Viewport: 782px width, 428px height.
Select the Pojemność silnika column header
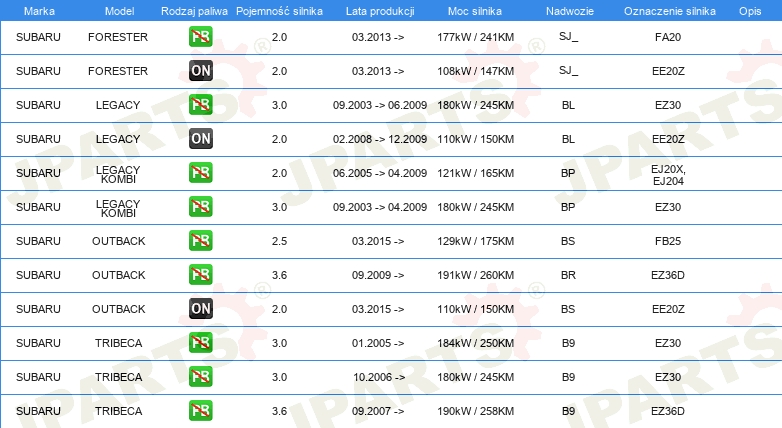tap(279, 11)
